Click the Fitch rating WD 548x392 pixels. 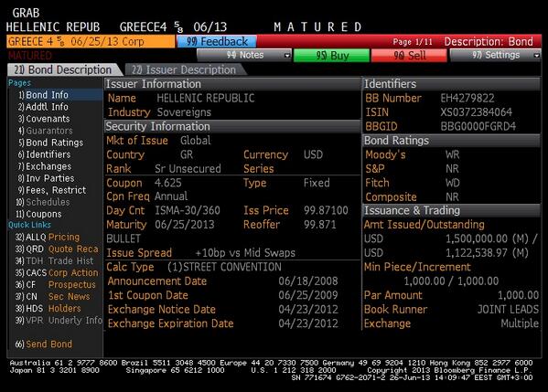(452, 183)
